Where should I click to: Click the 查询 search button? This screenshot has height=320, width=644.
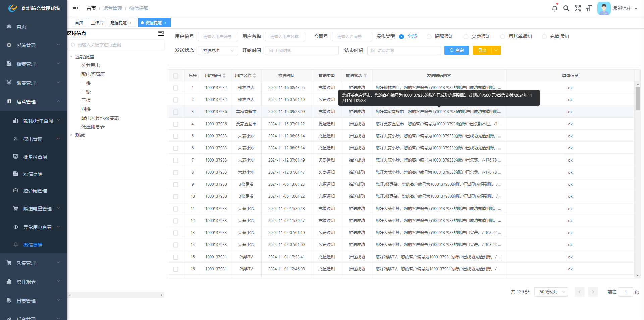tap(457, 50)
